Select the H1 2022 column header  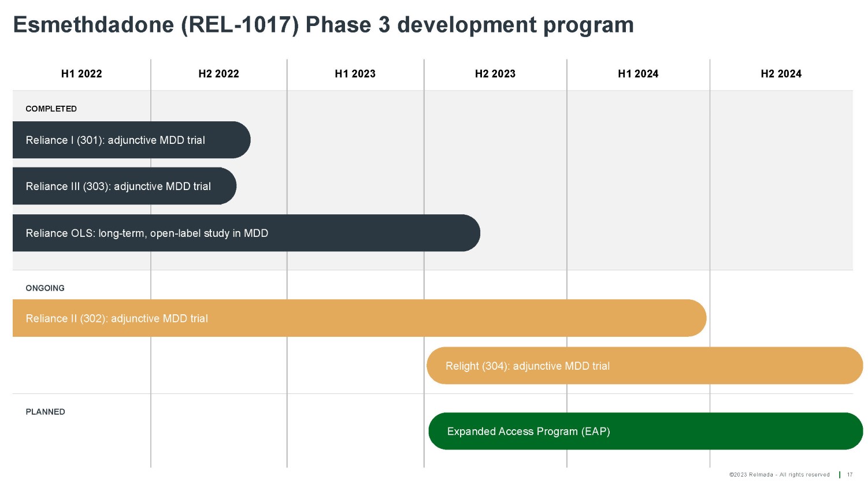(x=81, y=74)
